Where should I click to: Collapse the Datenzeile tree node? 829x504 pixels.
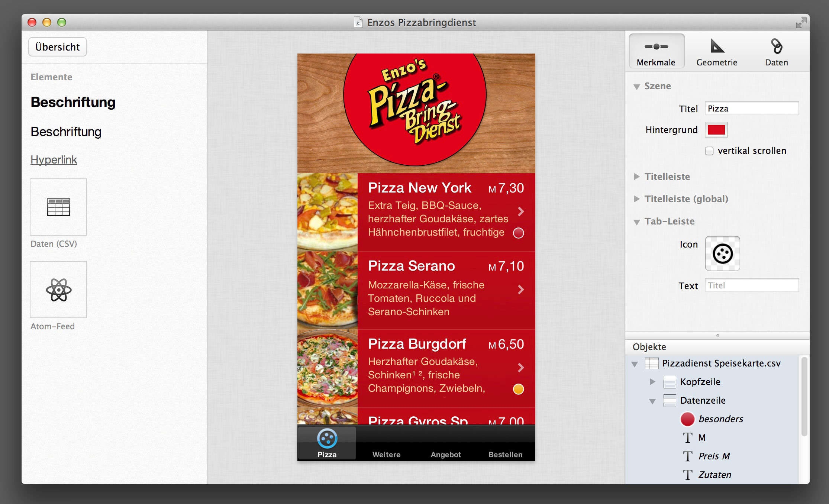click(652, 401)
